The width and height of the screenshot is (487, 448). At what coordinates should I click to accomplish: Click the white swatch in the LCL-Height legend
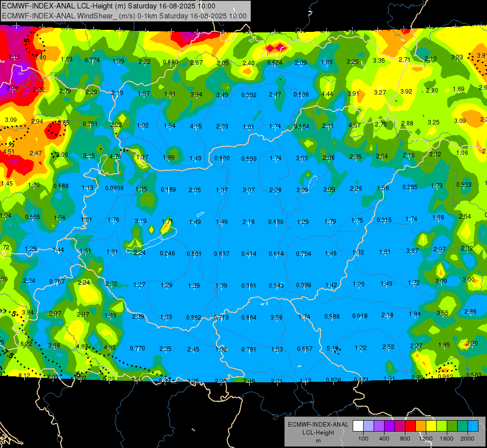(358, 426)
